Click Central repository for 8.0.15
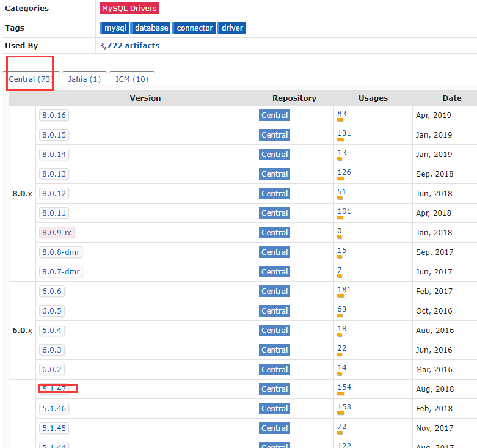Screen dimensions: 477x448 pyautogui.click(x=274, y=135)
